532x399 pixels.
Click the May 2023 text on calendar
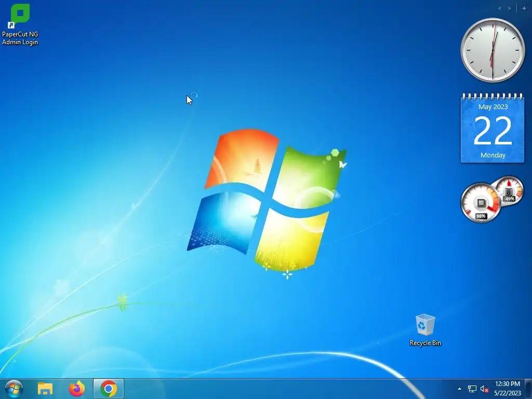pos(493,107)
